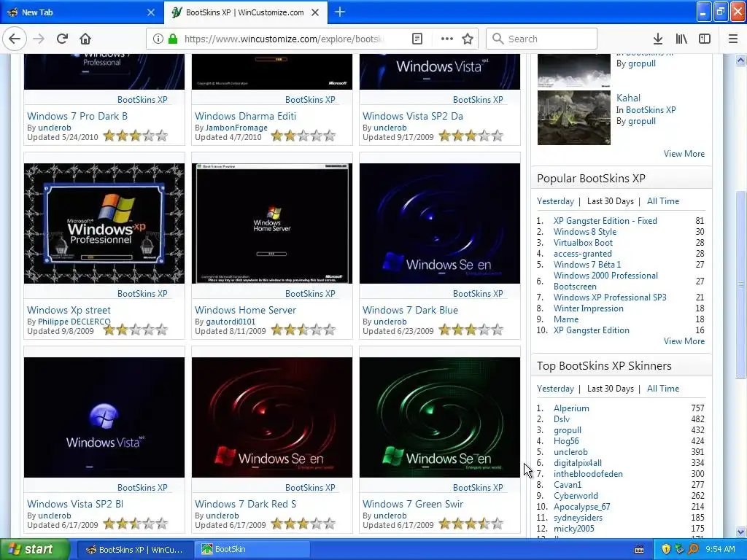Toggle reader view icon
Image resolution: width=747 pixels, height=560 pixels.
point(417,39)
